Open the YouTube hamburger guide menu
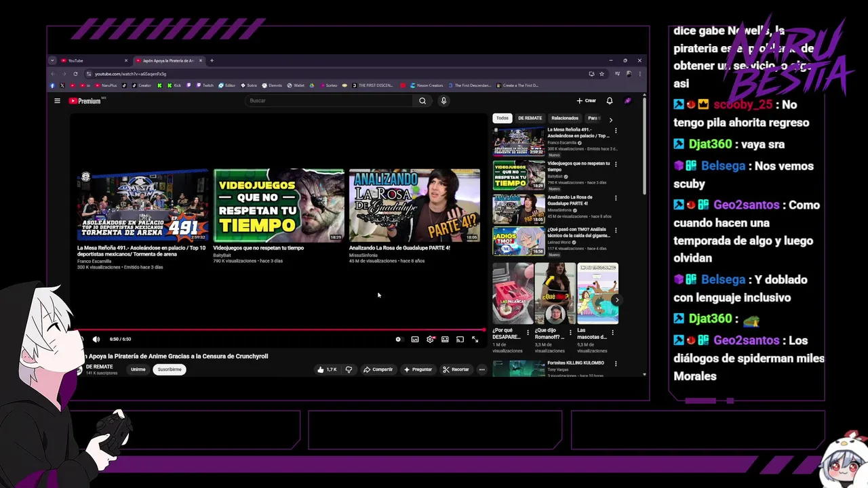Screen dimensions: 868x488 [x=57, y=101]
